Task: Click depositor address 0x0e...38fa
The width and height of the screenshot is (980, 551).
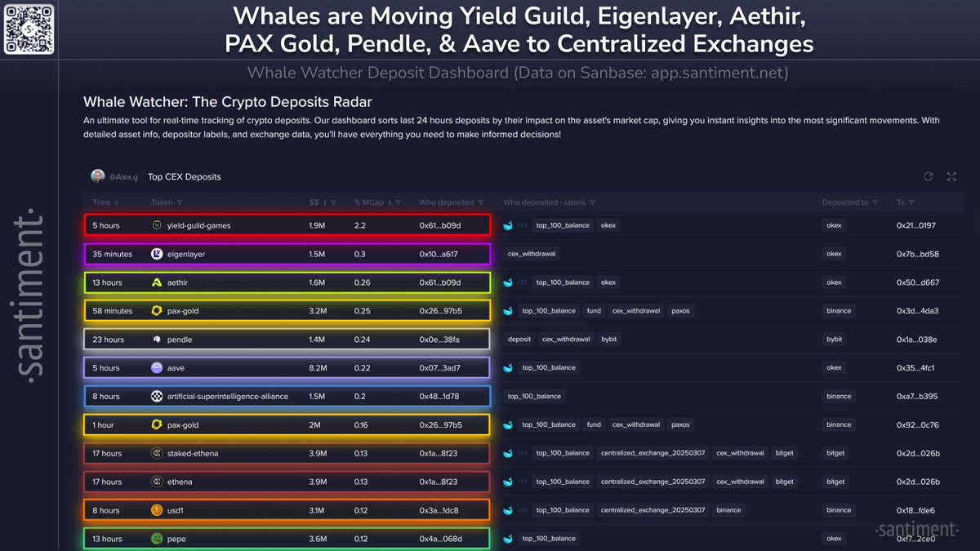Action: [x=439, y=340]
